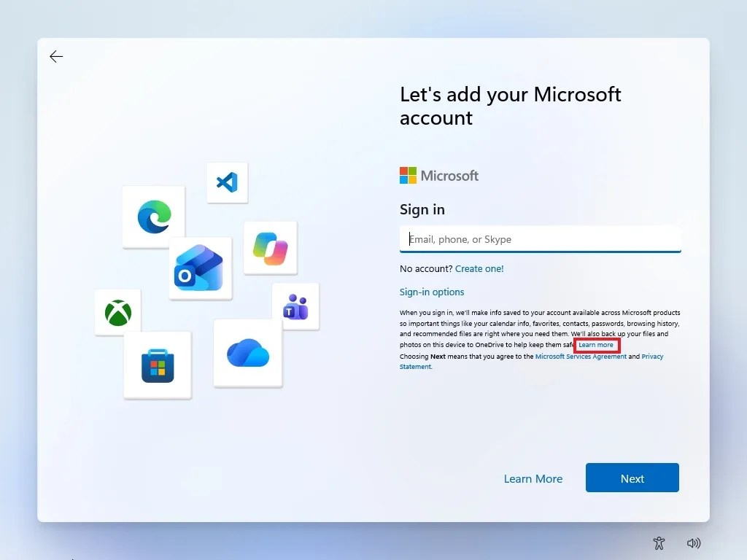Go back using the back arrow
Viewport: 747px width, 560px height.
56,57
